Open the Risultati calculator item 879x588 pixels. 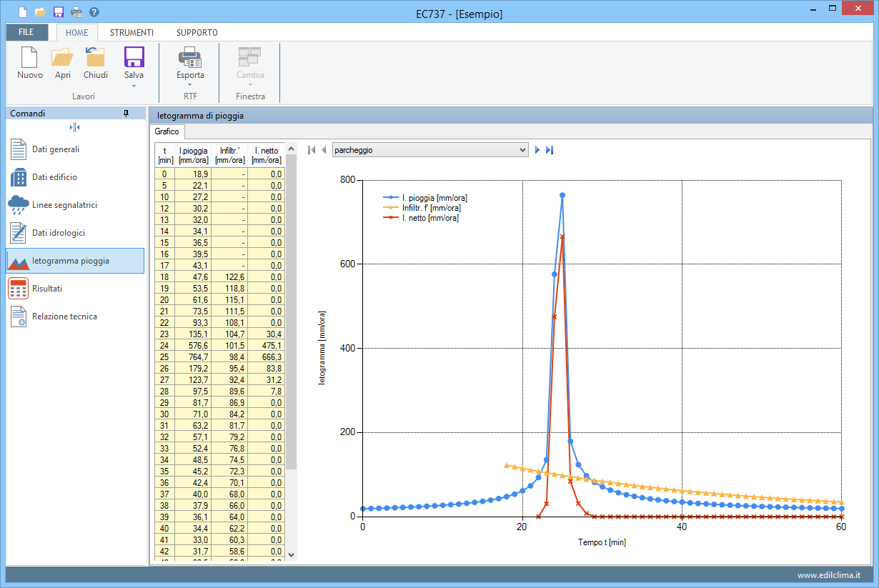[x=47, y=289]
